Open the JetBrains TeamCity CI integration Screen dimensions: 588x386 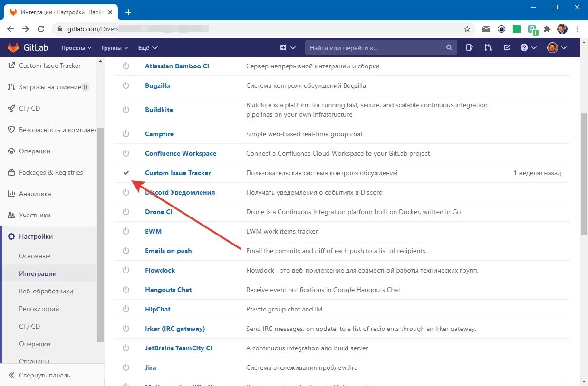click(178, 348)
